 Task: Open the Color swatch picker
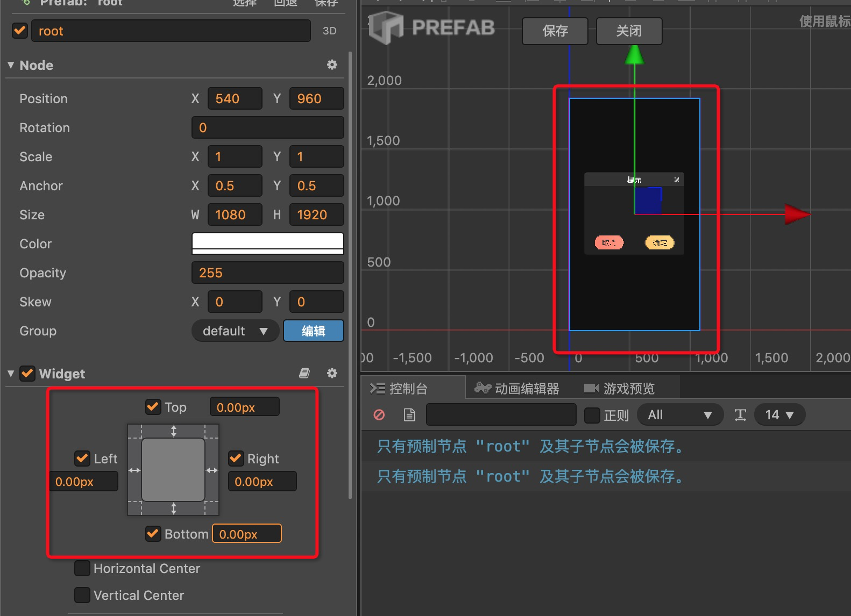click(x=268, y=243)
